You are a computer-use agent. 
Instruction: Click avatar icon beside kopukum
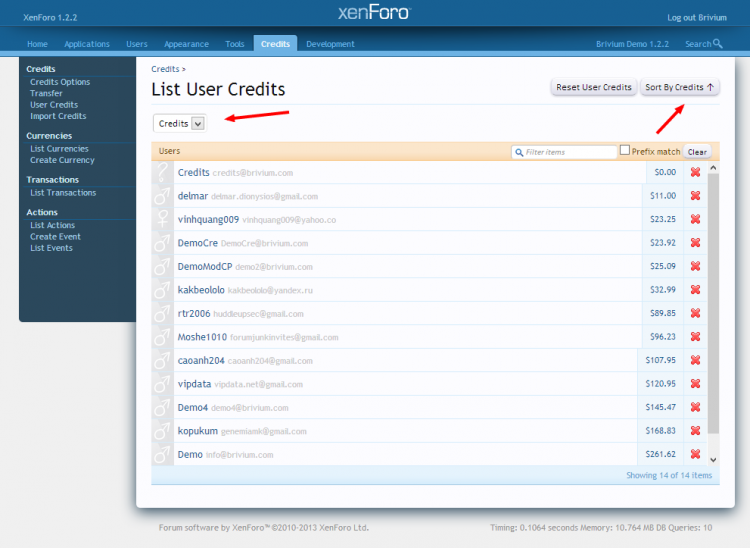(162, 430)
